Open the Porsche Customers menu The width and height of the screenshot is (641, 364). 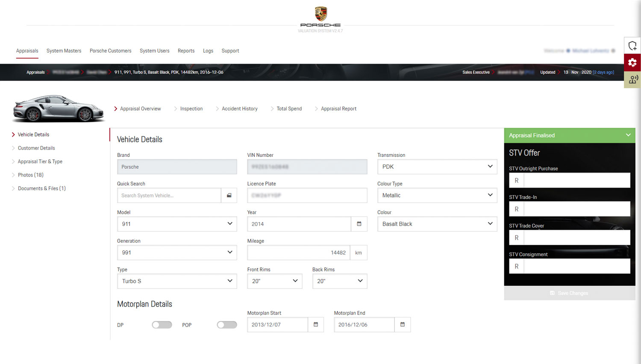click(x=110, y=51)
